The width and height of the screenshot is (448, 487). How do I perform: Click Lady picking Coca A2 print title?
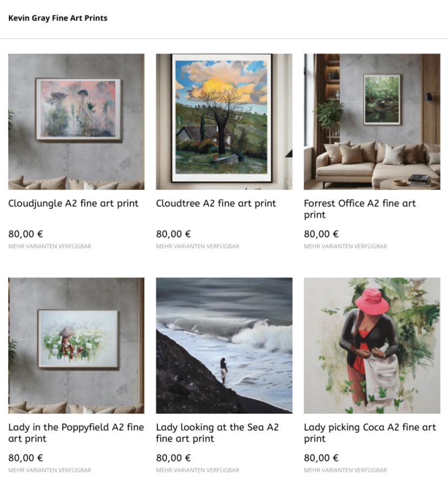pyautogui.click(x=370, y=433)
